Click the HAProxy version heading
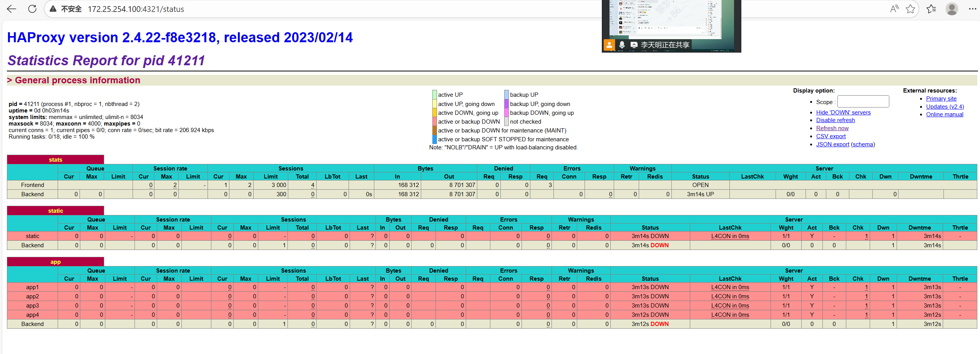 point(180,38)
